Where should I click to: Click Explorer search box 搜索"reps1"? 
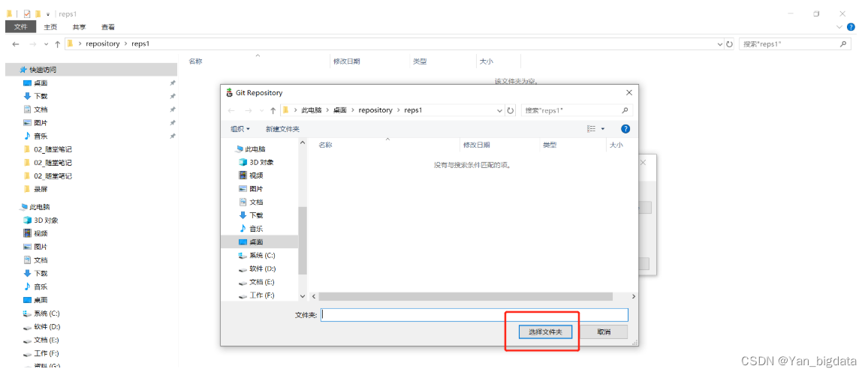click(795, 43)
